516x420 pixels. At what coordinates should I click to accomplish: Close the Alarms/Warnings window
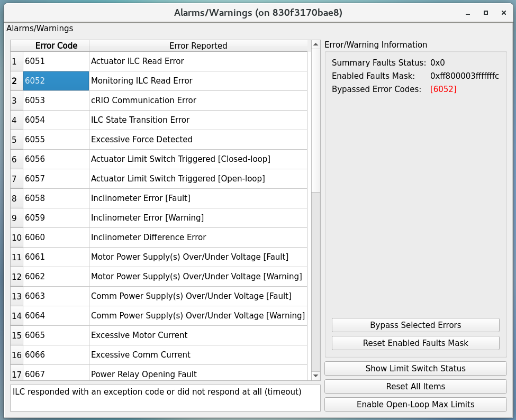503,13
